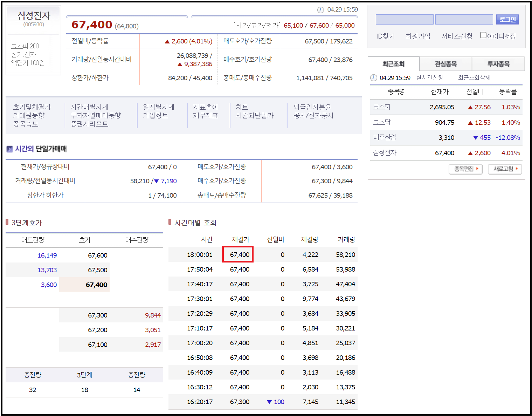Click the 거래량 column header in 시간대별 조회

coord(346,240)
